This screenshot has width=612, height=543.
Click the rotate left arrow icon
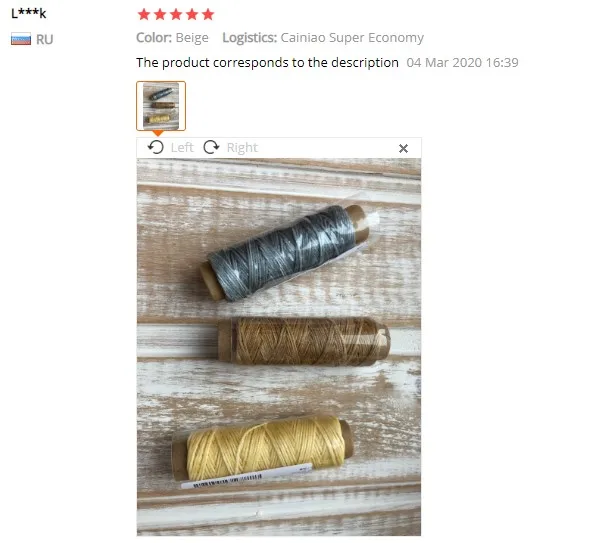(x=155, y=148)
